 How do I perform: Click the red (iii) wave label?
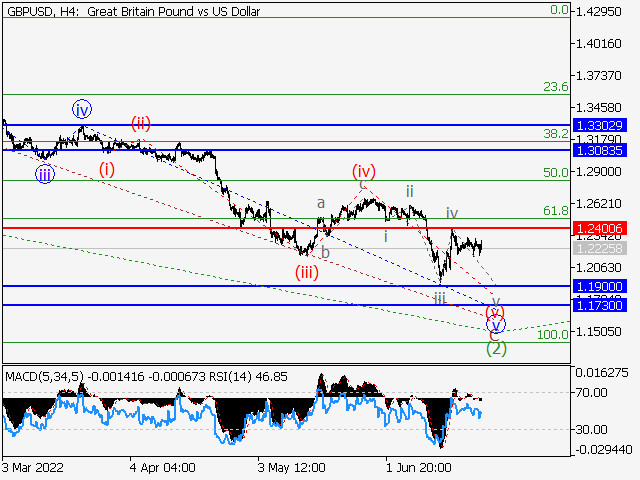[x=307, y=272]
